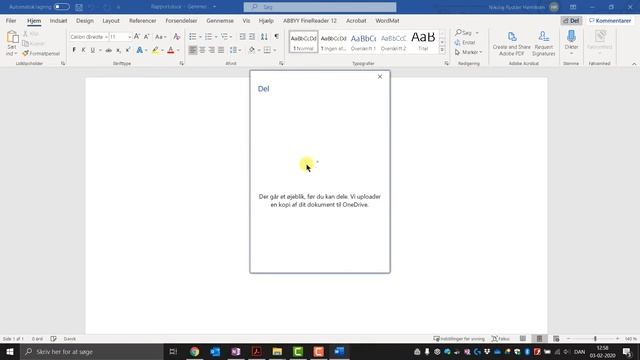Switch to the Indsæt tab

[58, 21]
